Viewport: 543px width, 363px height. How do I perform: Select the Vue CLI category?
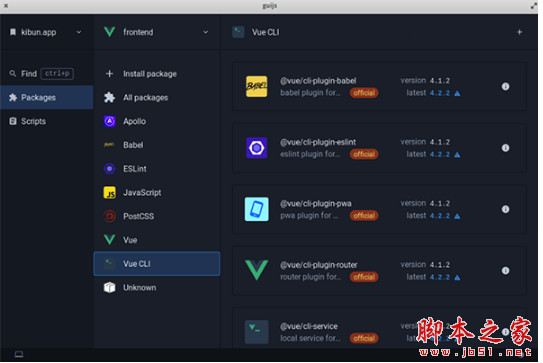[157, 264]
